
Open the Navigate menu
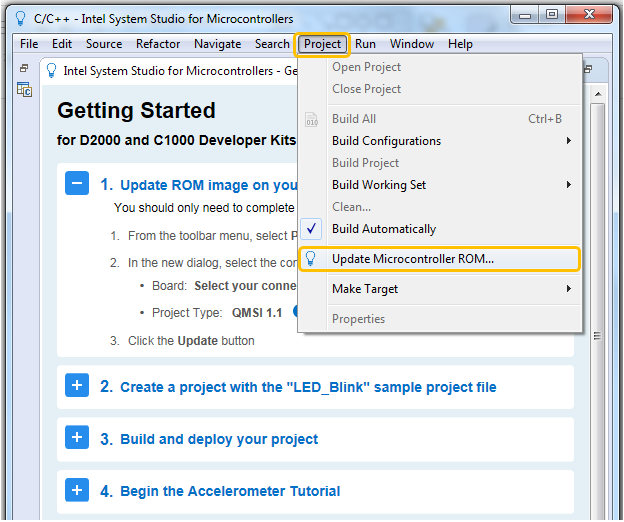217,44
